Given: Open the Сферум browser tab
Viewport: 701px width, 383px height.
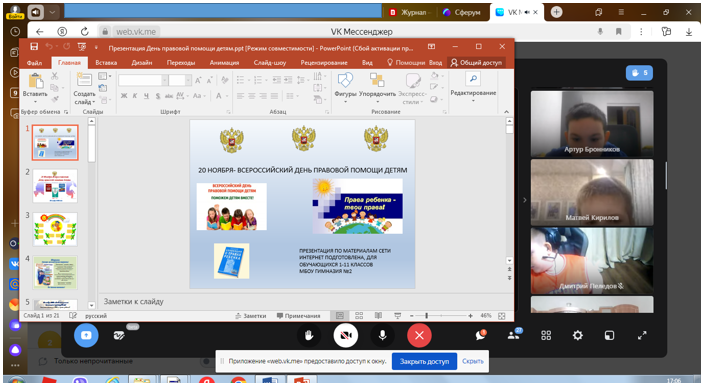Looking at the screenshot, I should [x=461, y=13].
